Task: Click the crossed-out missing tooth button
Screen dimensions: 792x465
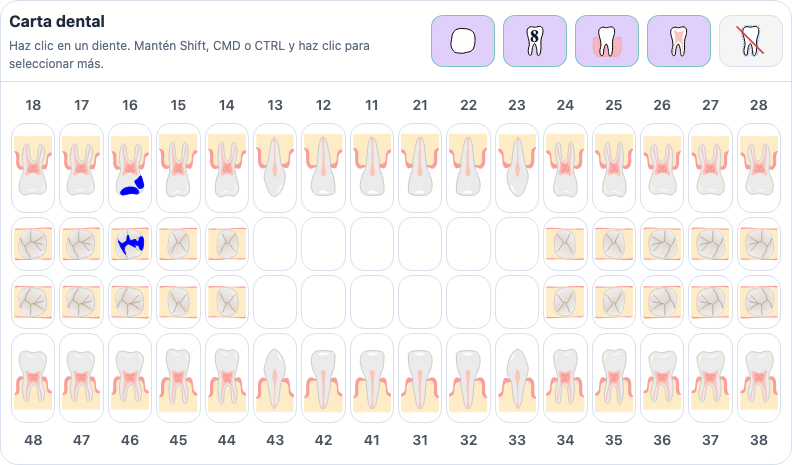Action: (751, 41)
